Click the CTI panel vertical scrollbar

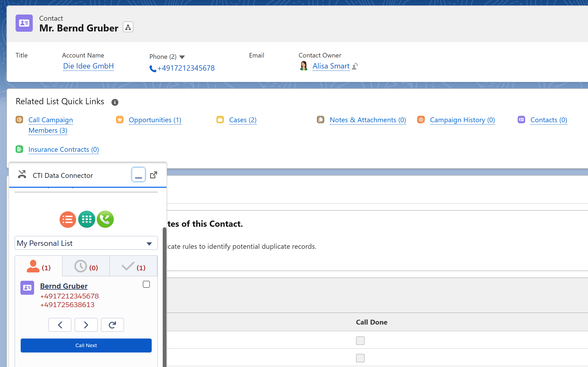tap(164, 297)
